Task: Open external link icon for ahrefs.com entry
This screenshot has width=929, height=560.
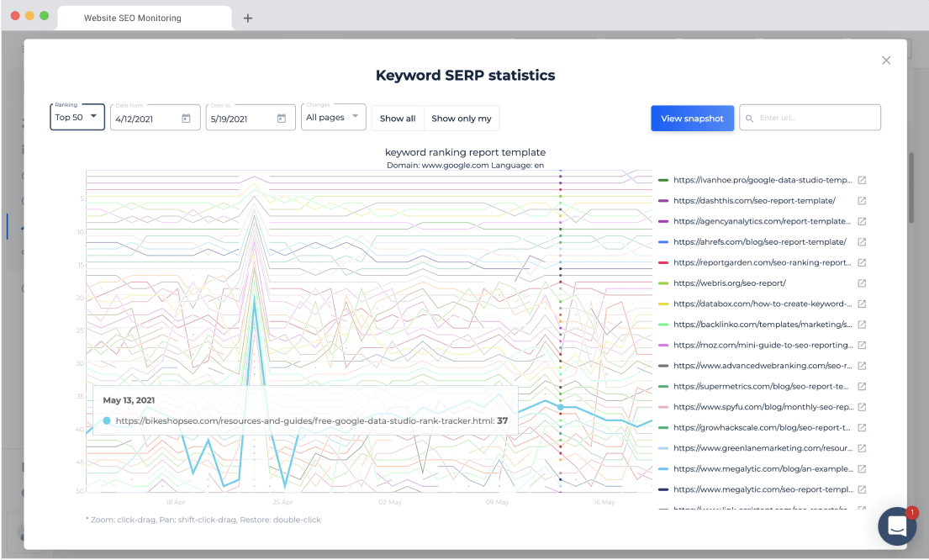Action: (x=862, y=242)
